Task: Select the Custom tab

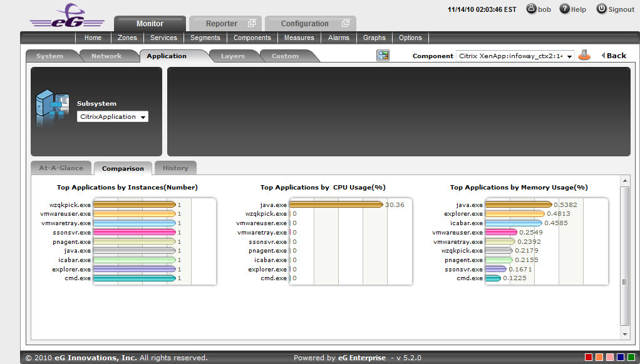Action: [x=286, y=56]
